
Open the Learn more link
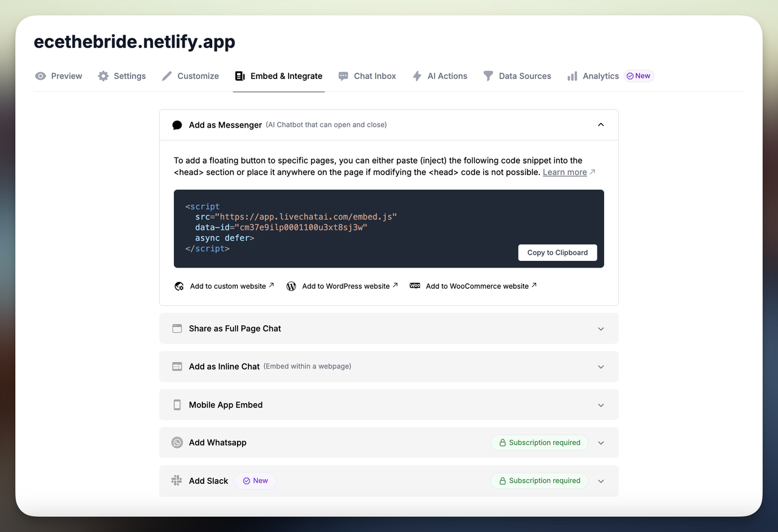tap(564, 172)
